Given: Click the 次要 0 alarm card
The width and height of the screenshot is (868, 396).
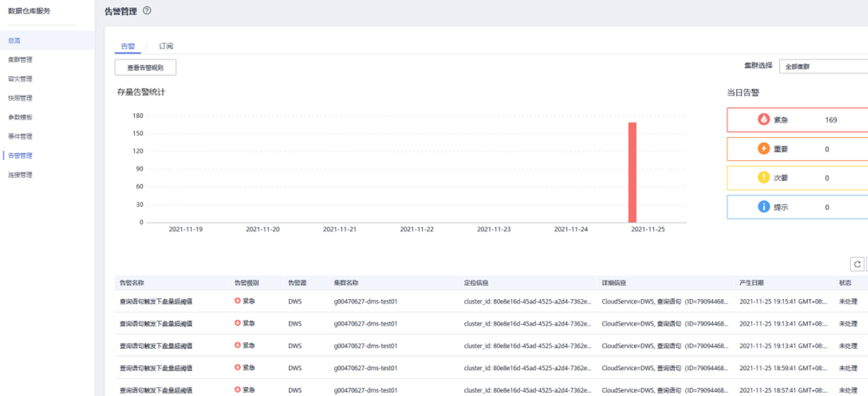Looking at the screenshot, I should click(x=797, y=177).
